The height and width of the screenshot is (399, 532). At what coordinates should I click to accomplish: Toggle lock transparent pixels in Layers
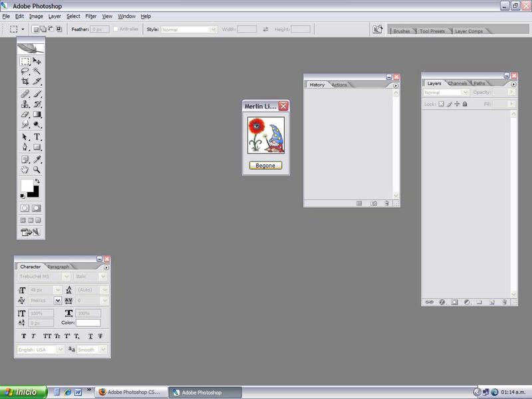pyautogui.click(x=441, y=104)
